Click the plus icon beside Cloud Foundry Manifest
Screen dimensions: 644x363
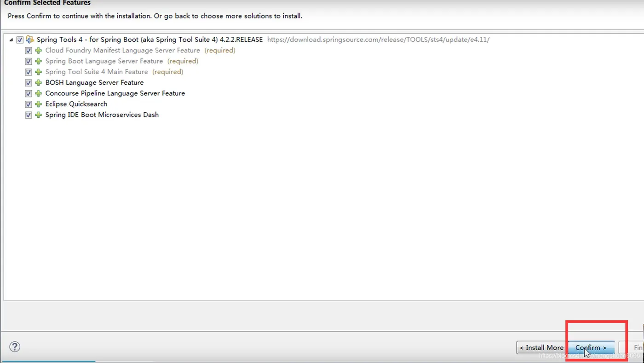tap(38, 51)
